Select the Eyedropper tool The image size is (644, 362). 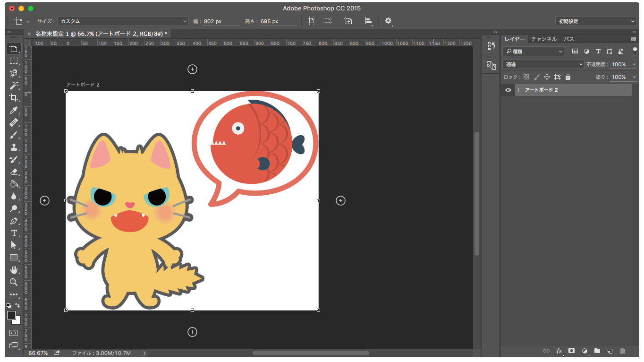pyautogui.click(x=13, y=110)
